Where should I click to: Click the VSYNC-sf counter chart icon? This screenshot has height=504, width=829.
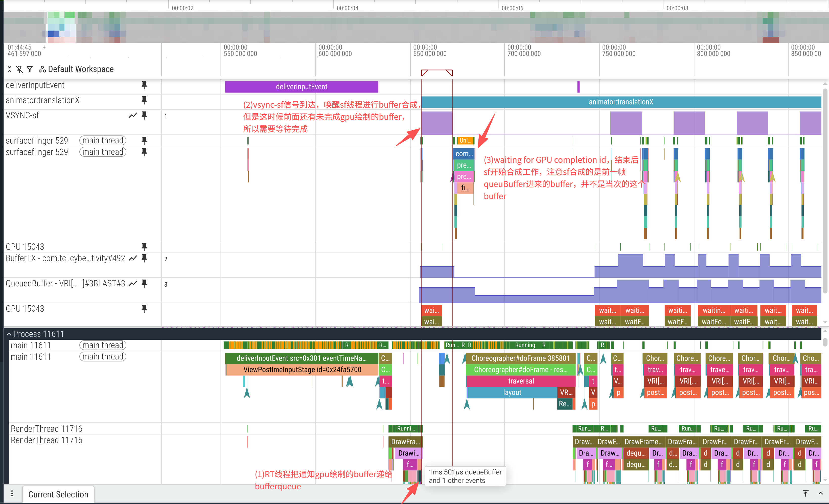point(132,116)
